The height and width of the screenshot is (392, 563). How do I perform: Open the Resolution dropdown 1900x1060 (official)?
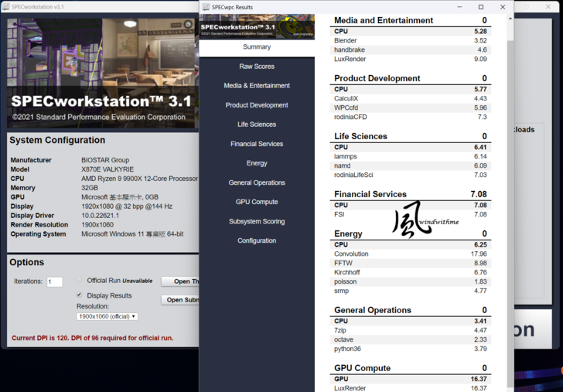point(107,317)
